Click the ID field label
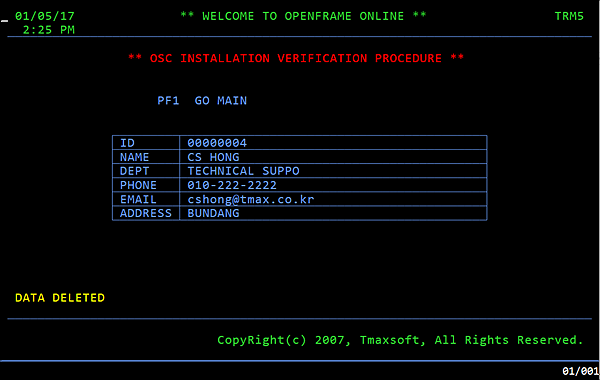The width and height of the screenshot is (600, 380). [127, 143]
